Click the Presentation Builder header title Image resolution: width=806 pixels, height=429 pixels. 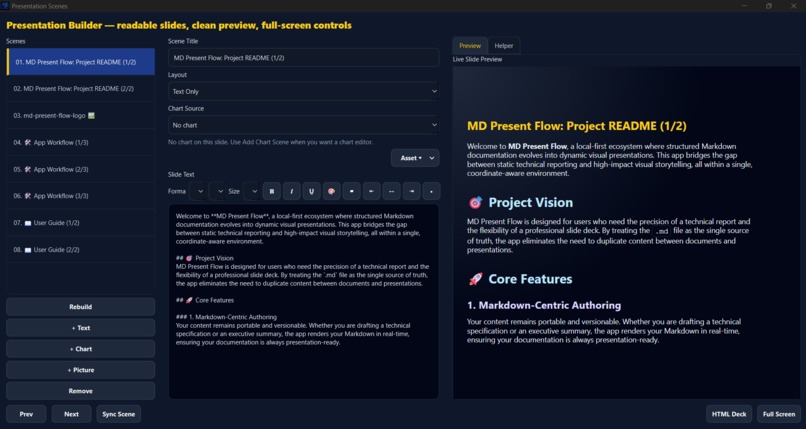click(179, 25)
